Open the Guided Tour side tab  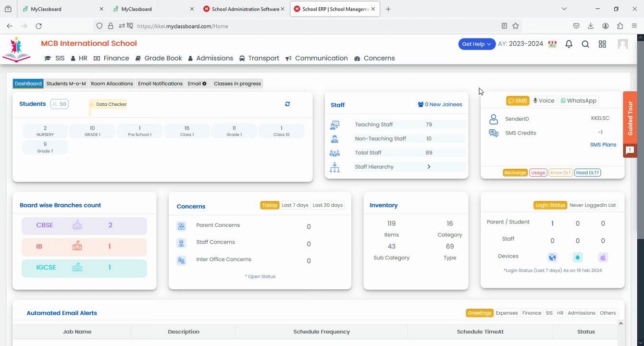coord(630,118)
